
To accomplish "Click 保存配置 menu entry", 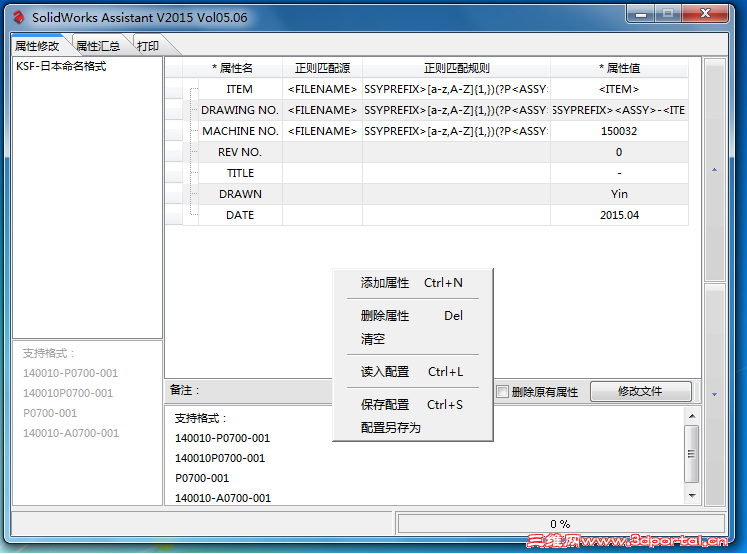I will pyautogui.click(x=412, y=405).
